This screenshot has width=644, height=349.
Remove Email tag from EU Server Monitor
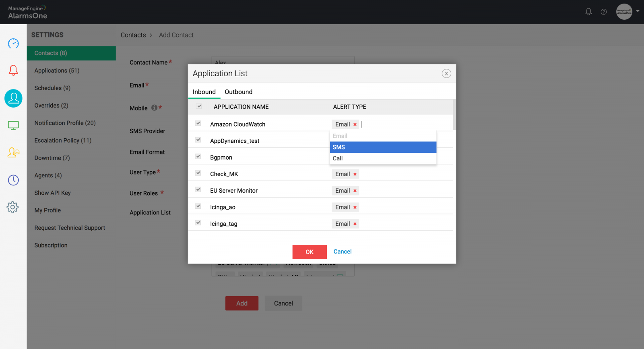point(355,191)
